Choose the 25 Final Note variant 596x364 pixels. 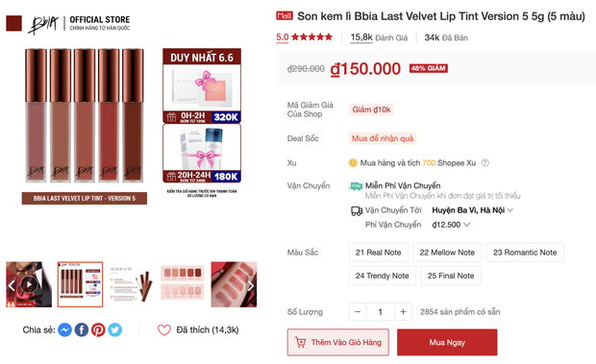451,276
